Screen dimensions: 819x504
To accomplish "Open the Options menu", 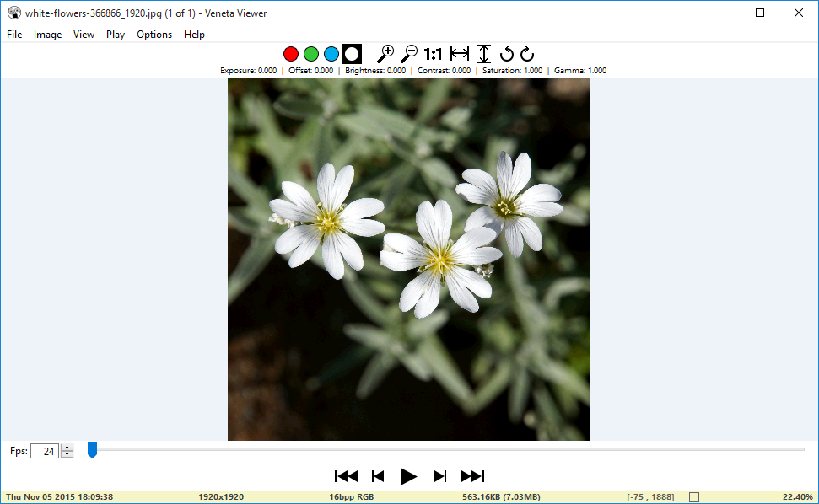I will coord(154,35).
